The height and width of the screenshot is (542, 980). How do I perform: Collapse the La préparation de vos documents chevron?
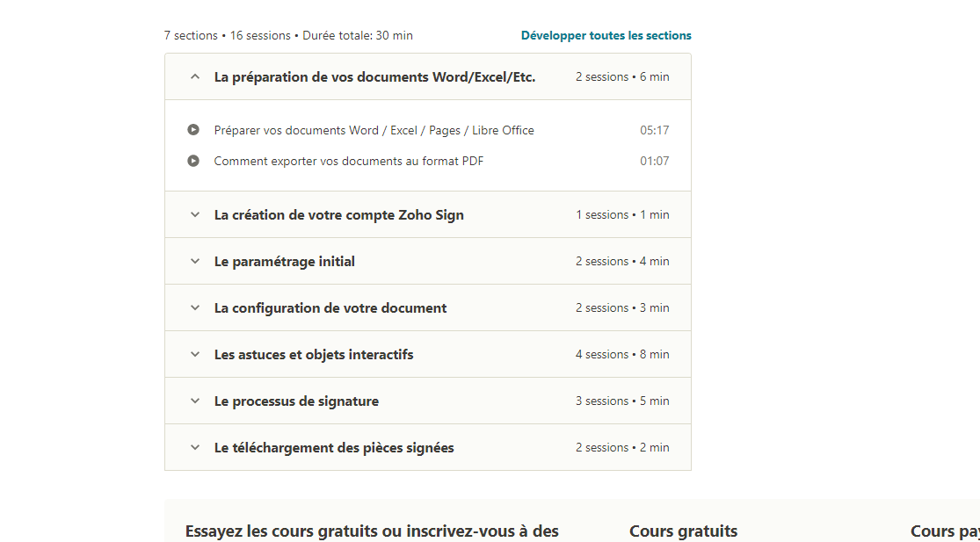(x=195, y=77)
